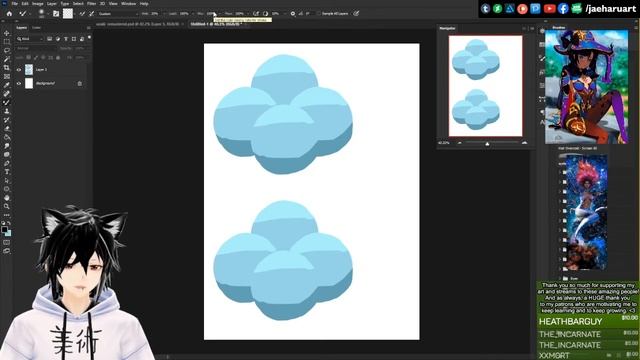Select the Path Selection tool

pyautogui.click(x=7, y=180)
